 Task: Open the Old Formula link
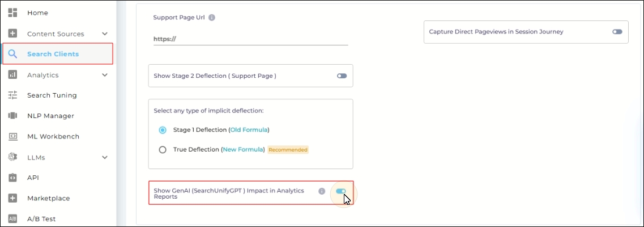point(249,130)
